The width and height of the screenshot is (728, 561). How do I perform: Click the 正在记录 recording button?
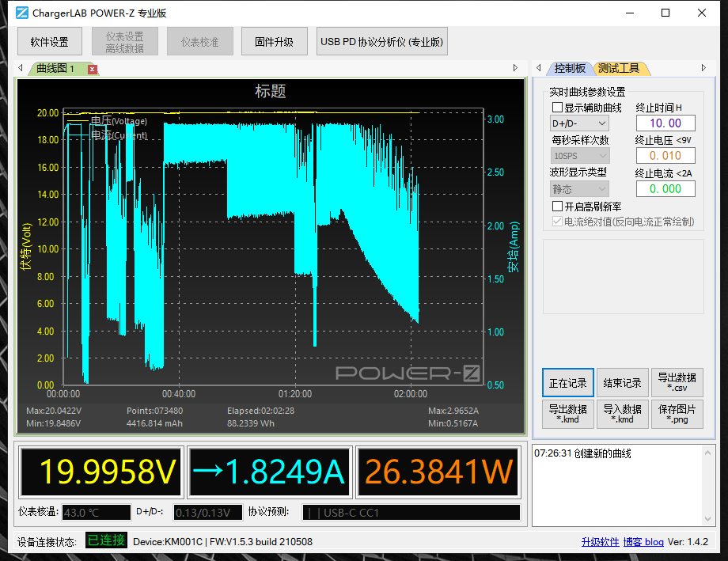point(568,383)
